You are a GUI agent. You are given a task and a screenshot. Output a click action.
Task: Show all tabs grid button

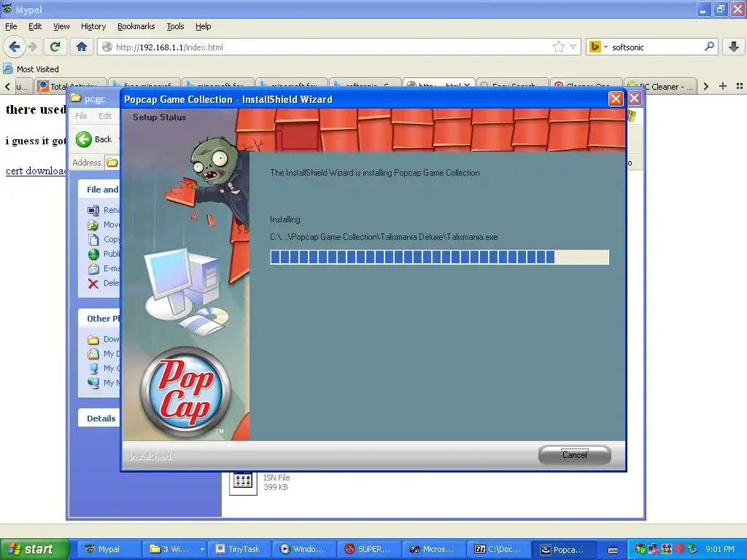click(x=740, y=86)
